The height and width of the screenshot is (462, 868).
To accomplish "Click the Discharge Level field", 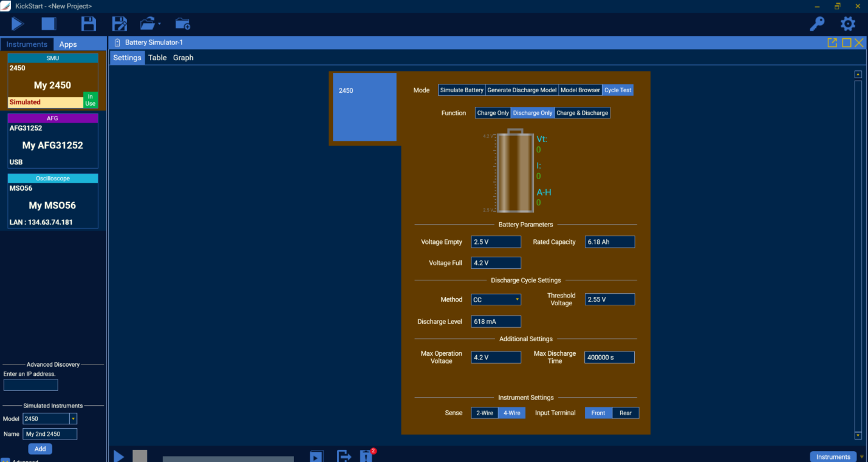I will (x=496, y=321).
